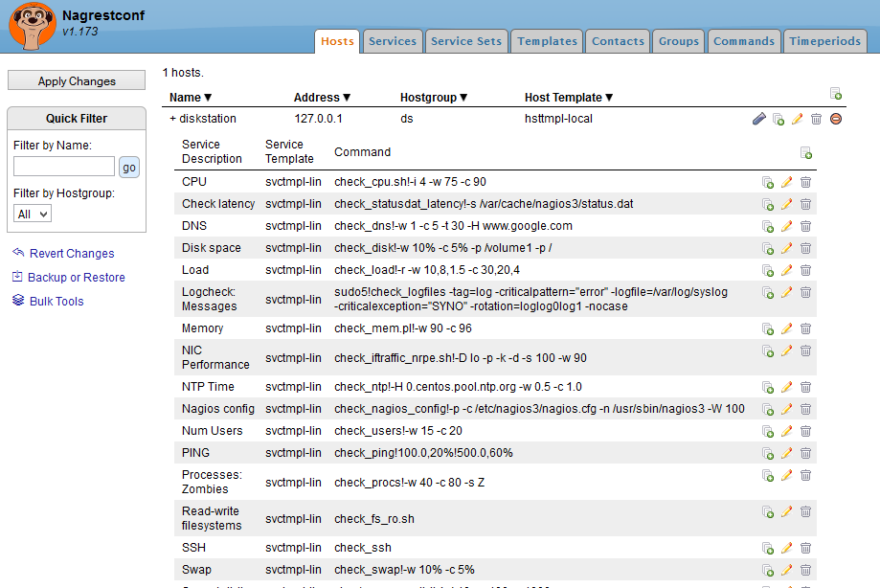Viewport: 880px width, 588px height.
Task: Delete the Swap service via trash icon
Action: (x=805, y=569)
